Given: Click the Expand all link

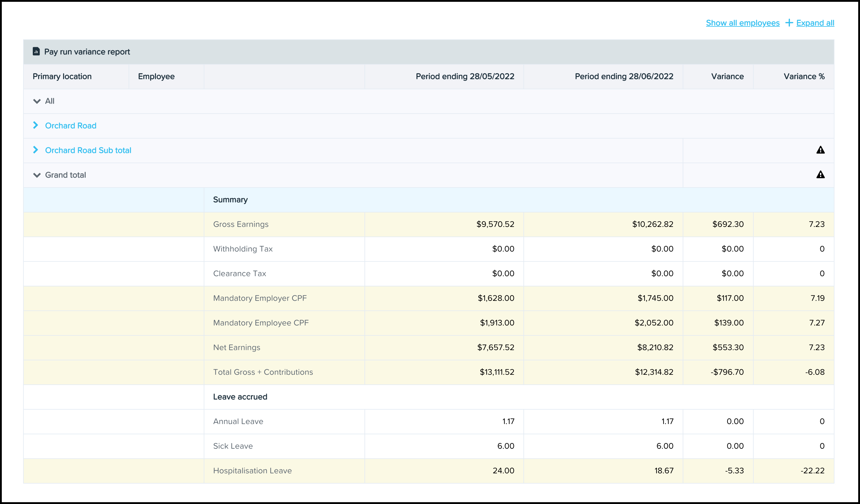Looking at the screenshot, I should (815, 23).
